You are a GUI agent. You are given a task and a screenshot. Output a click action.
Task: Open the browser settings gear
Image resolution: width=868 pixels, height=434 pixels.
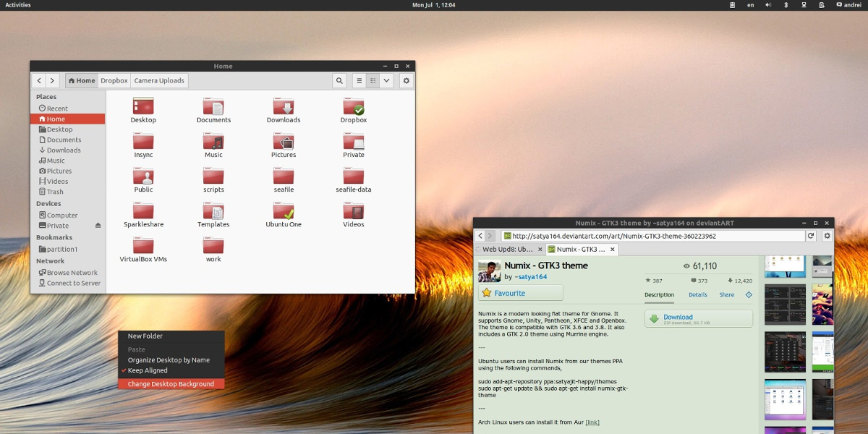coord(827,236)
